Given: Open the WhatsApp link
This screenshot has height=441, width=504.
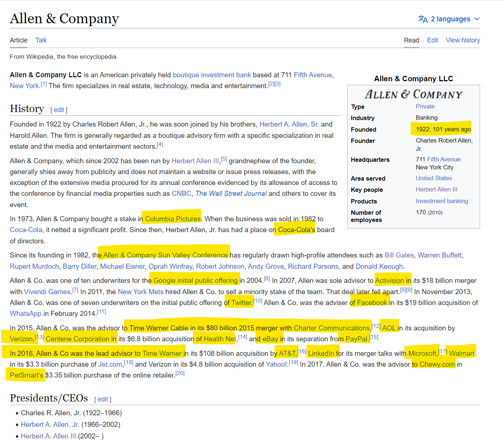Looking at the screenshot, I should click(26, 314).
